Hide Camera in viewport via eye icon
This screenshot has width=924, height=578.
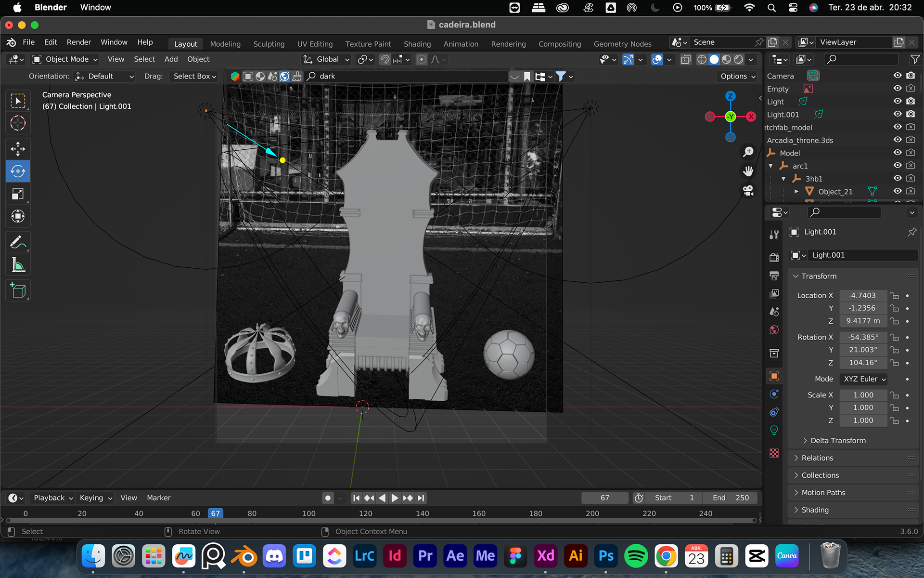tap(898, 76)
